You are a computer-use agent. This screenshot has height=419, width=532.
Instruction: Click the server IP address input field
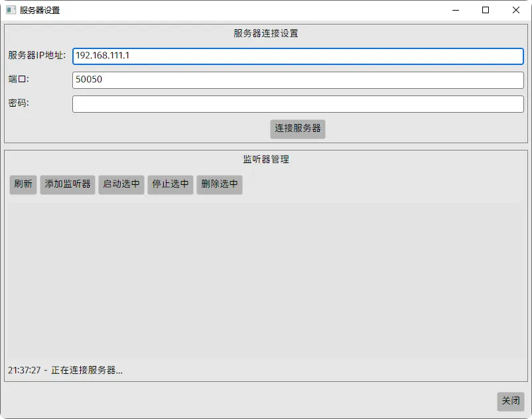tap(298, 56)
